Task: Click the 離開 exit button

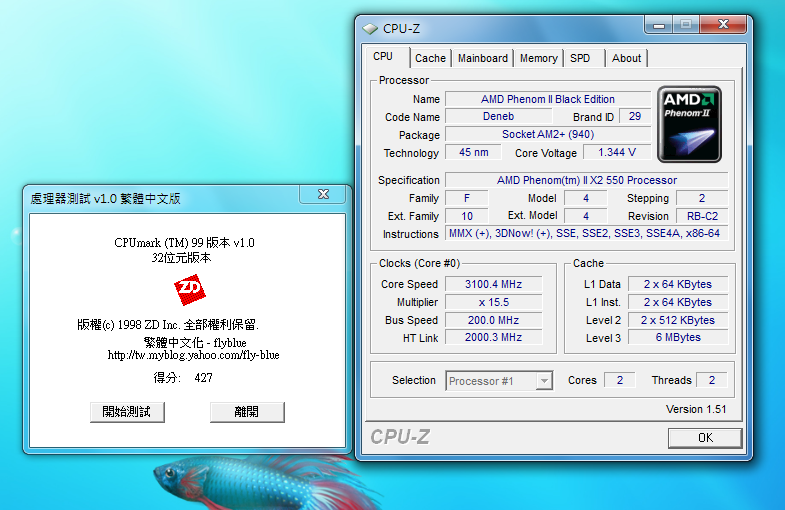Action: [247, 412]
